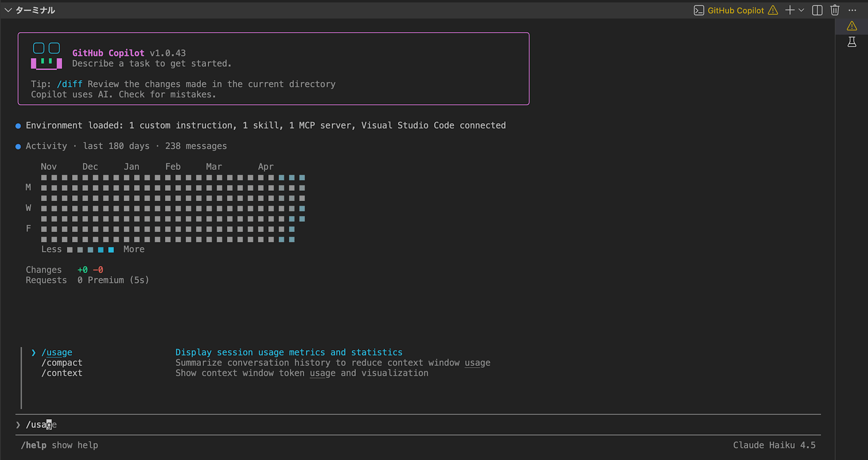Switch to the beaker-icon terminal in side list
The image size is (868, 460).
[852, 42]
